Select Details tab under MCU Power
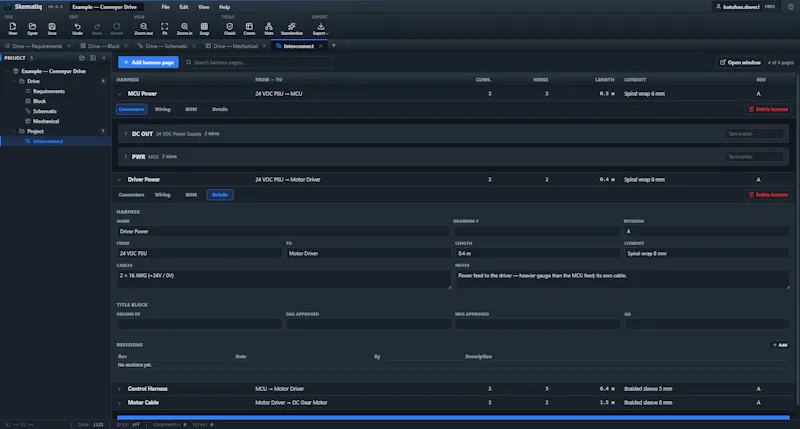 pos(220,109)
